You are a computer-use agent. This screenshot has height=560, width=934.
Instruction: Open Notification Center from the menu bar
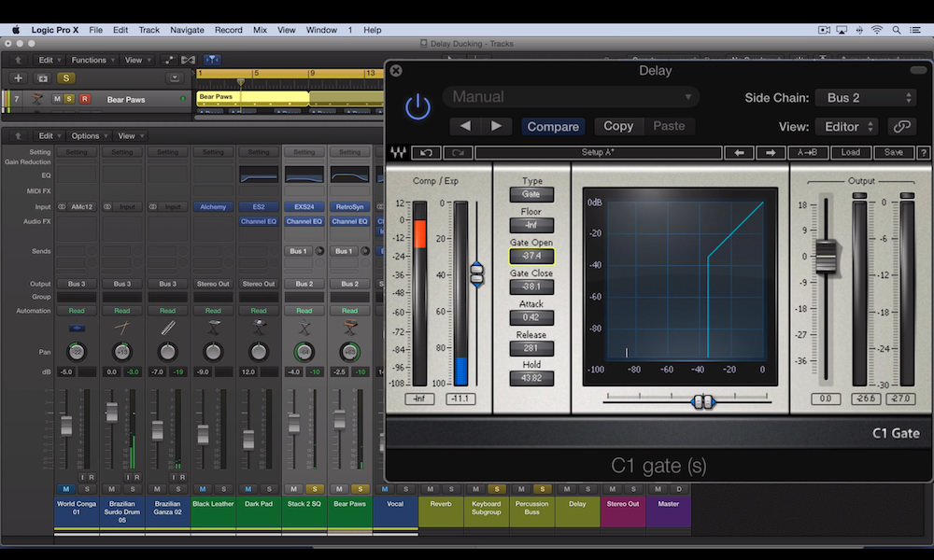pos(915,30)
